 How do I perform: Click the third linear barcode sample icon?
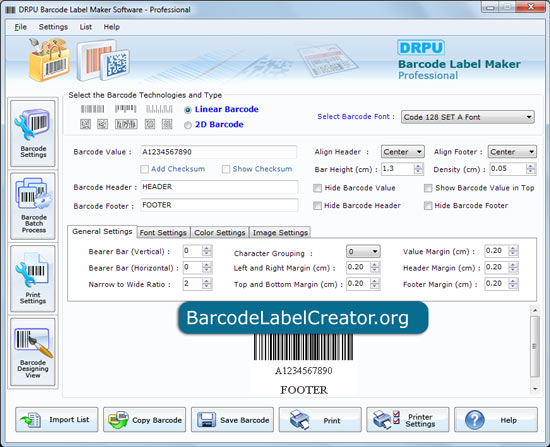159,109
